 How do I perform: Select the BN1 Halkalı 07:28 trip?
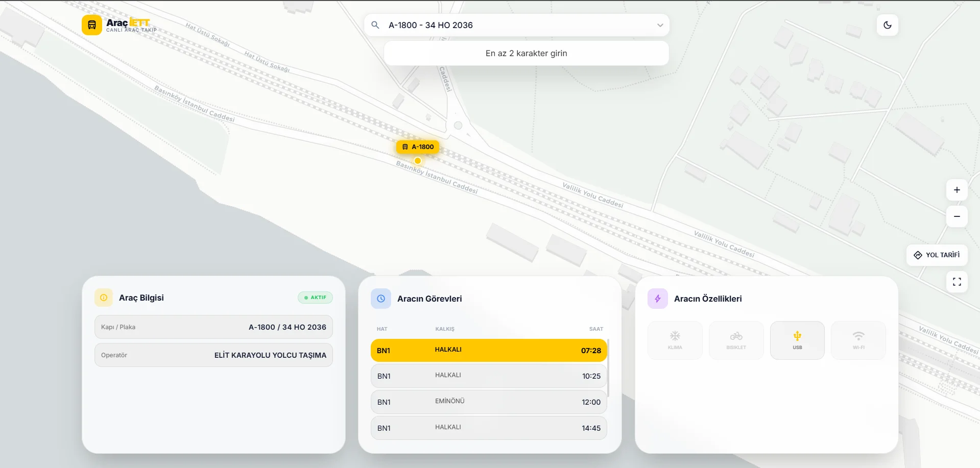(489, 351)
